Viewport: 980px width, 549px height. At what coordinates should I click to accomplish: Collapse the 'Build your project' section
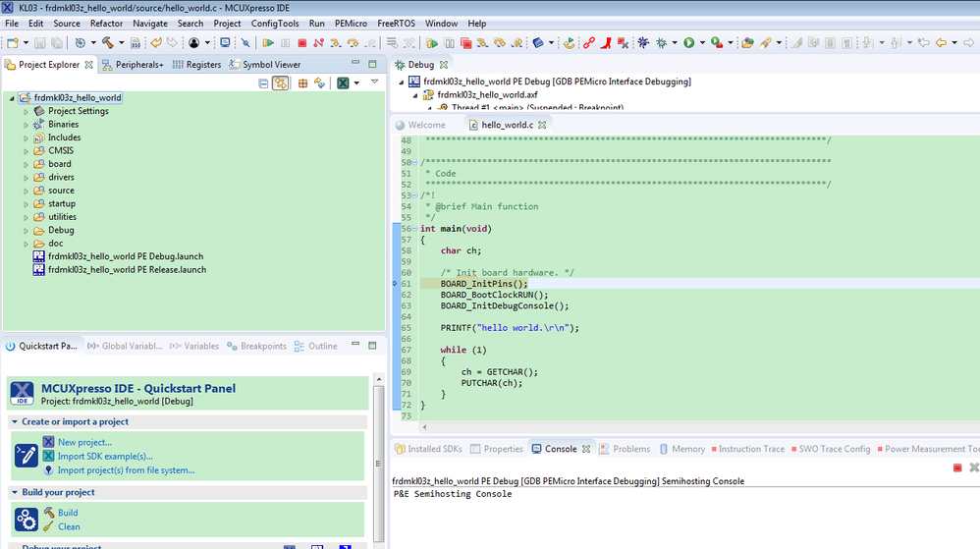pos(15,493)
